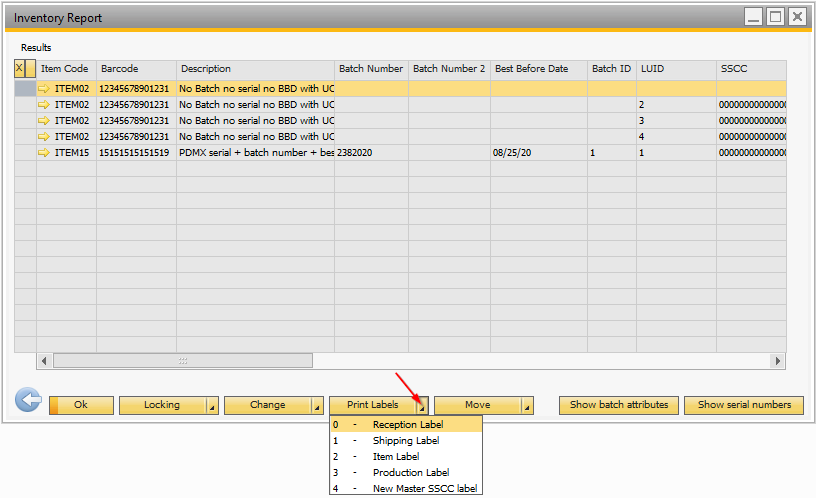The image size is (816, 498).
Task: Select New Master SSCC label option
Action: [425, 488]
